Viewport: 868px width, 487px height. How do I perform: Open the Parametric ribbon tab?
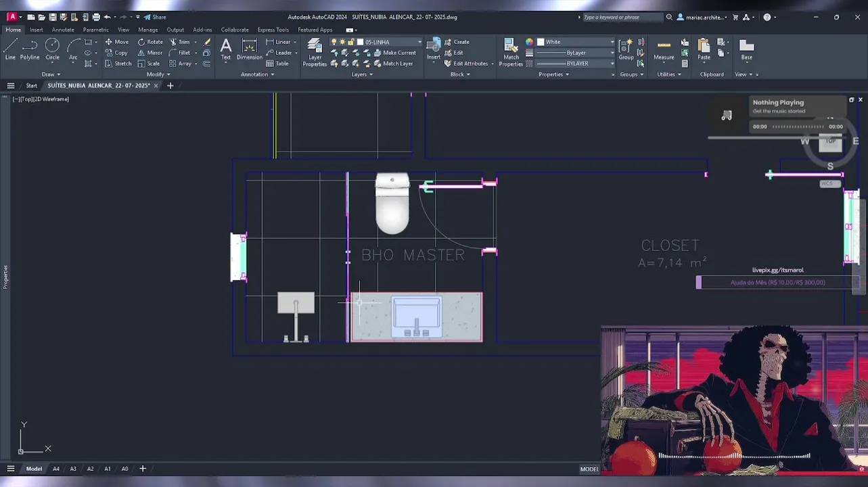click(95, 30)
